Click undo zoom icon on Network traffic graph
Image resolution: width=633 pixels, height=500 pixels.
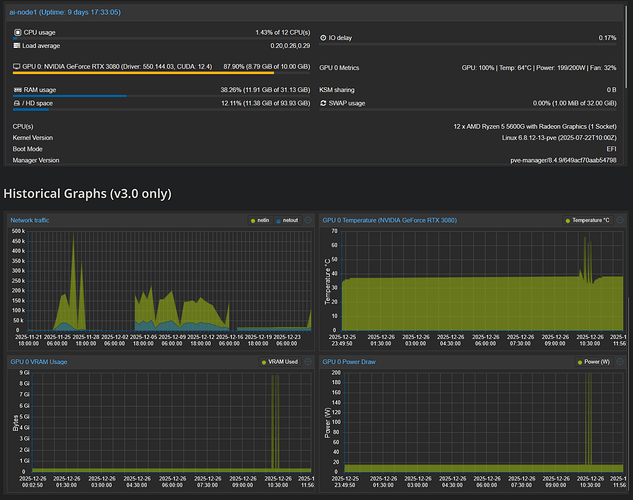(x=307, y=218)
